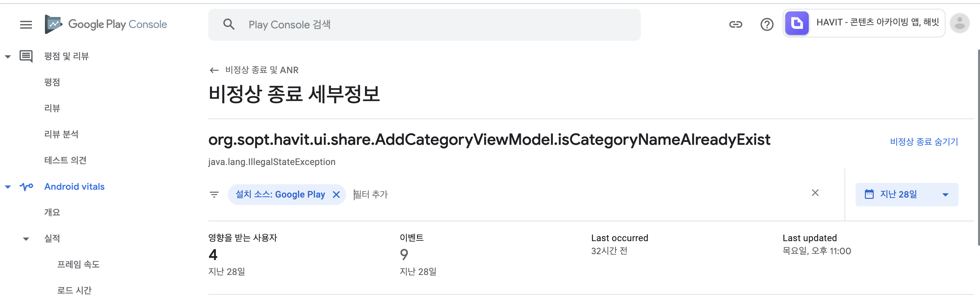
Task: Open the navigation hamburger menu
Action: pos(25,24)
